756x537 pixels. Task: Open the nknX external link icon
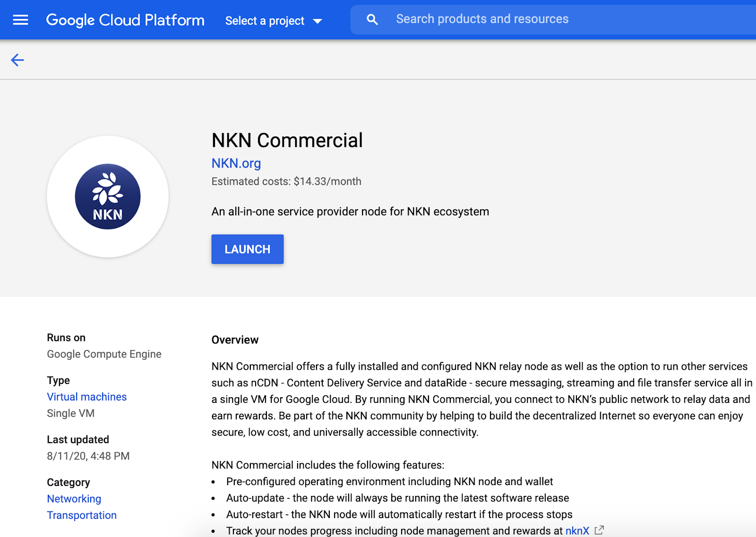[x=599, y=530]
